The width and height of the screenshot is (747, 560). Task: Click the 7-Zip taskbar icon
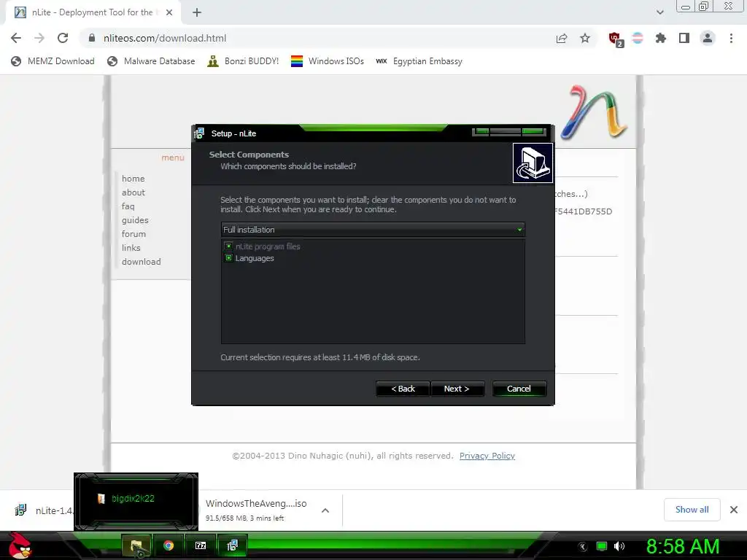pyautogui.click(x=201, y=545)
